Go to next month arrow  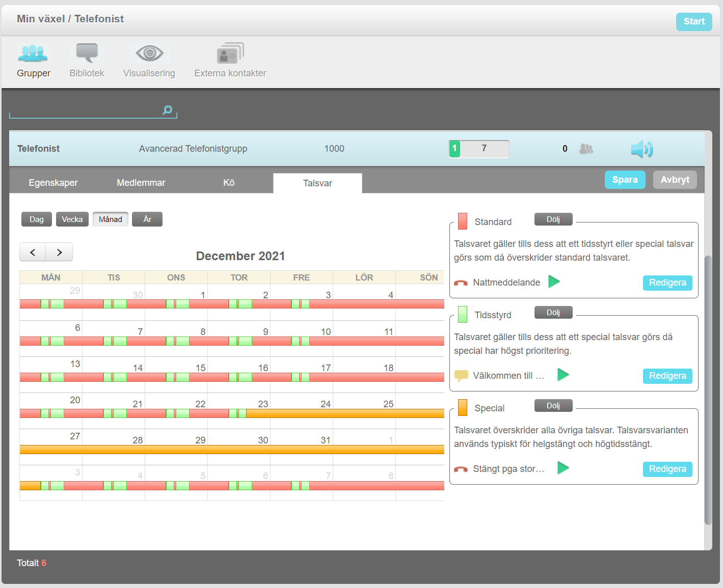(x=59, y=252)
